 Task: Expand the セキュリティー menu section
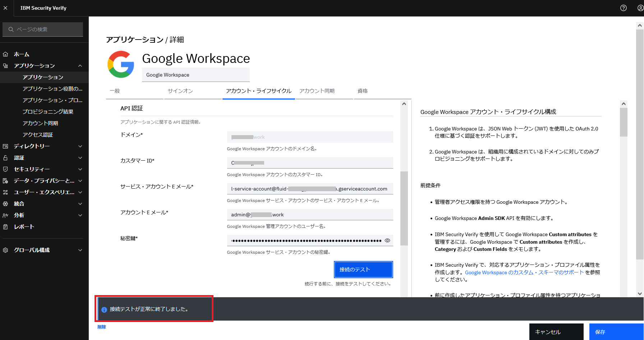80,169
